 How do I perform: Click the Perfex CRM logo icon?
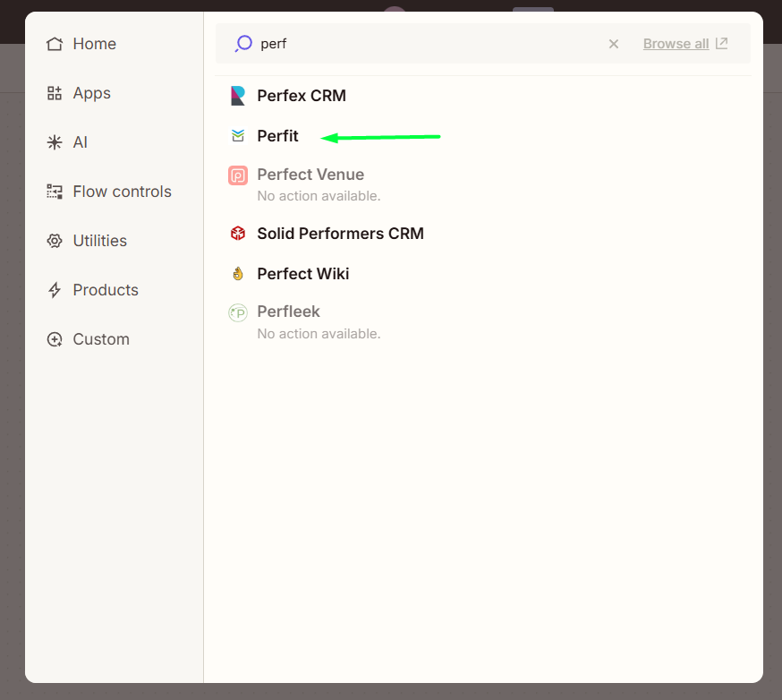pyautogui.click(x=238, y=95)
